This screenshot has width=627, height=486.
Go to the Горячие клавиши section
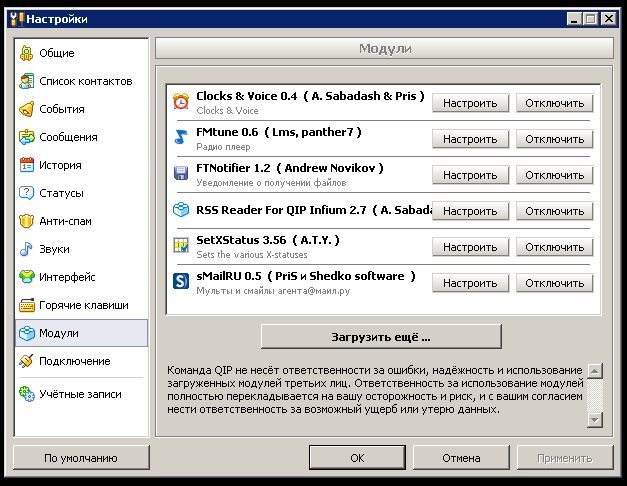click(80, 305)
